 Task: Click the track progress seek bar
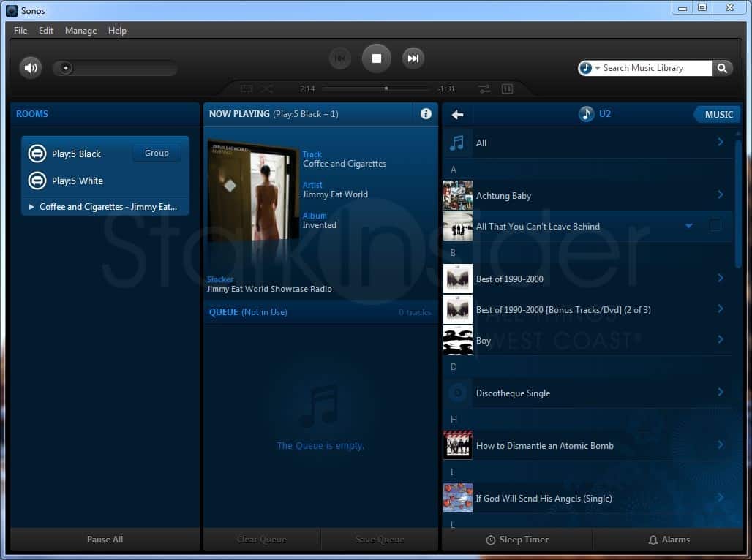coord(377,88)
